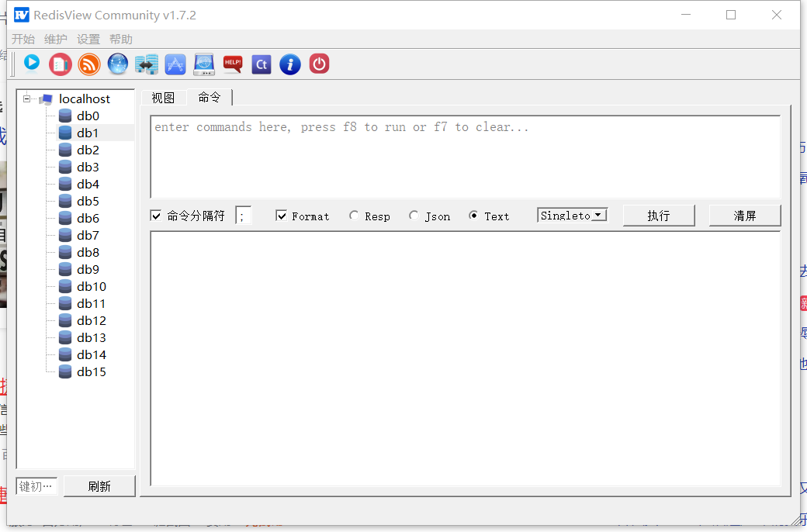Select db14 in the tree
807x532 pixels.
tap(92, 354)
